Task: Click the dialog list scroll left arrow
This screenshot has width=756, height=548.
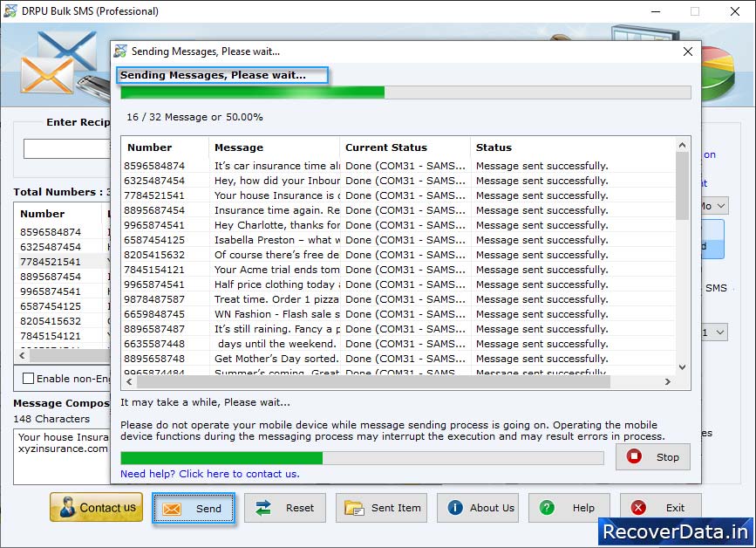Action: click(x=129, y=381)
